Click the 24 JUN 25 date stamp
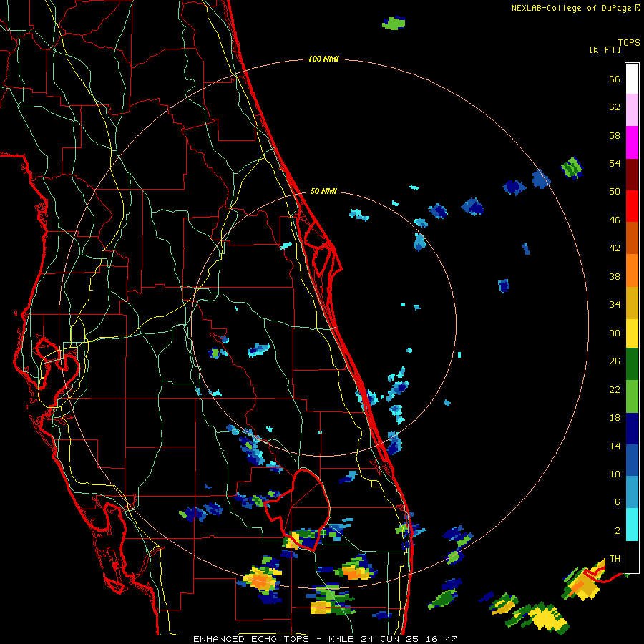This screenshot has height=644, width=644. (x=390, y=639)
